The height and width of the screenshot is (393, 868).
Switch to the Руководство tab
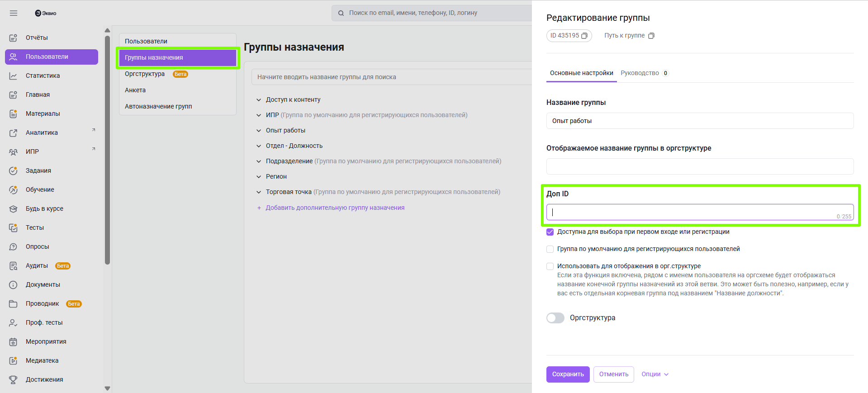pos(640,73)
